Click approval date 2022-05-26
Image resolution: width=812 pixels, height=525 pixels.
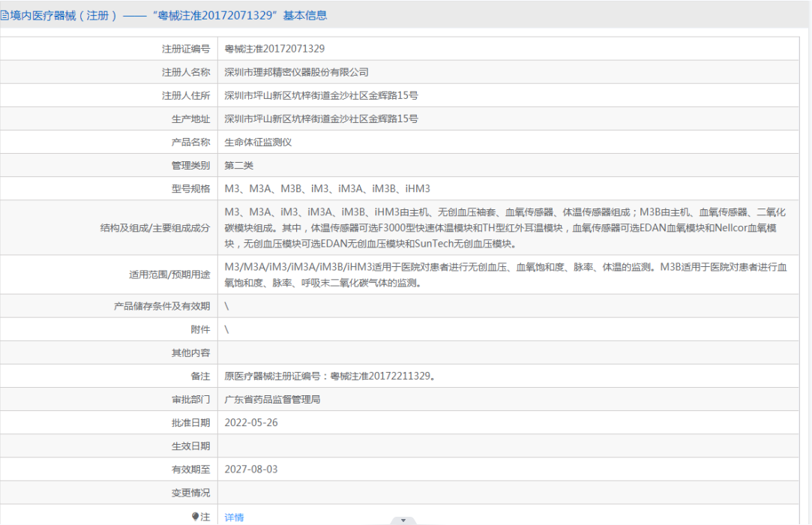coord(251,422)
